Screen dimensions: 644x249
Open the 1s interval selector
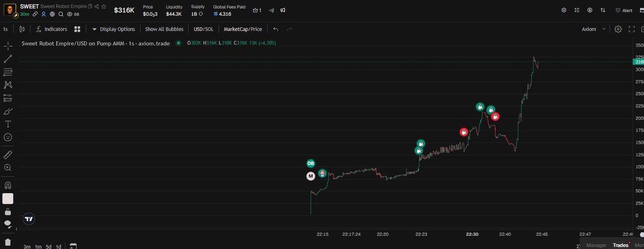click(5, 29)
